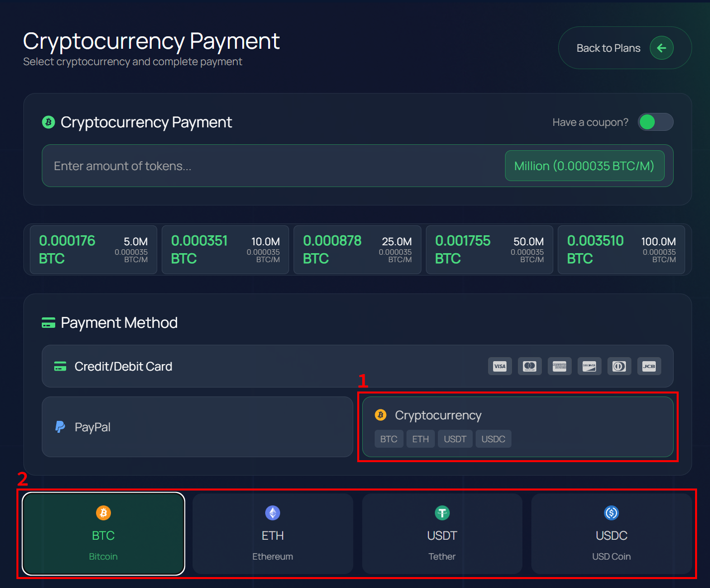Screen dimensions: 710x588
Task: Click the green back arrow icon
Action: click(661, 48)
